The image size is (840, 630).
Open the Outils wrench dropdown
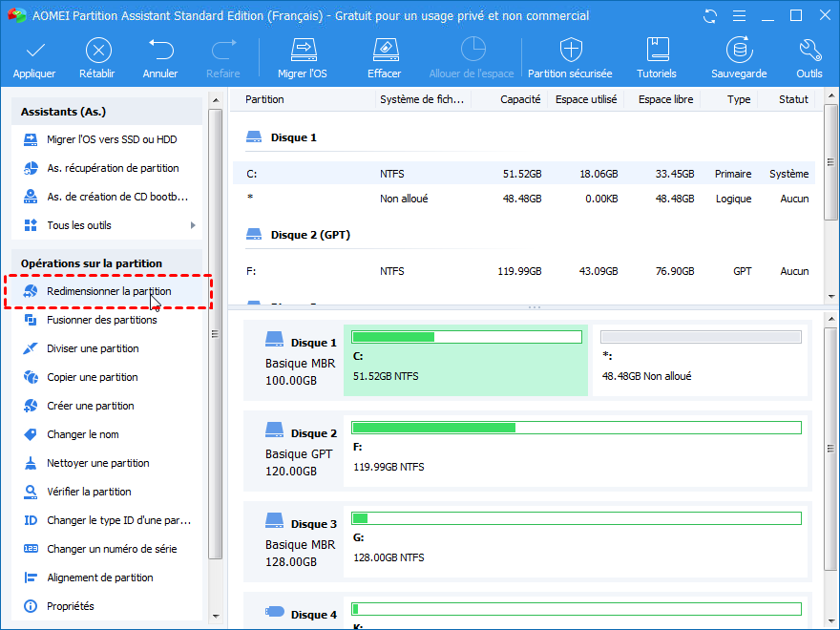[x=808, y=51]
